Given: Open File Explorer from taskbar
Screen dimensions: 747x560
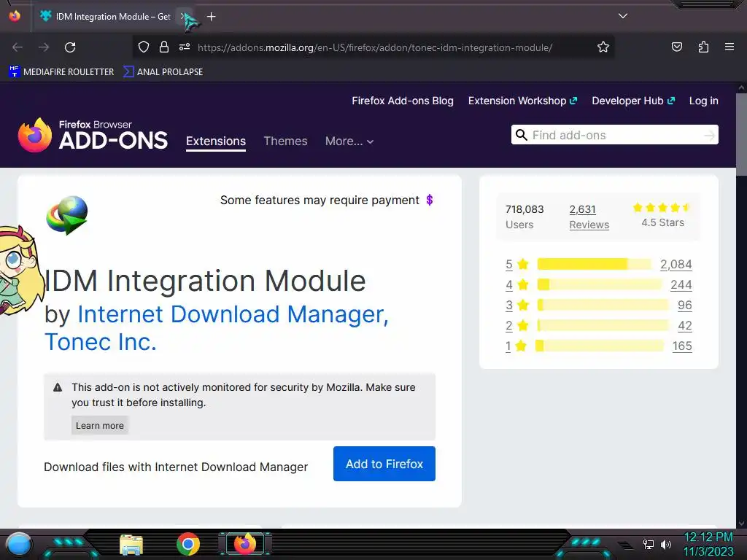Looking at the screenshot, I should point(131,545).
